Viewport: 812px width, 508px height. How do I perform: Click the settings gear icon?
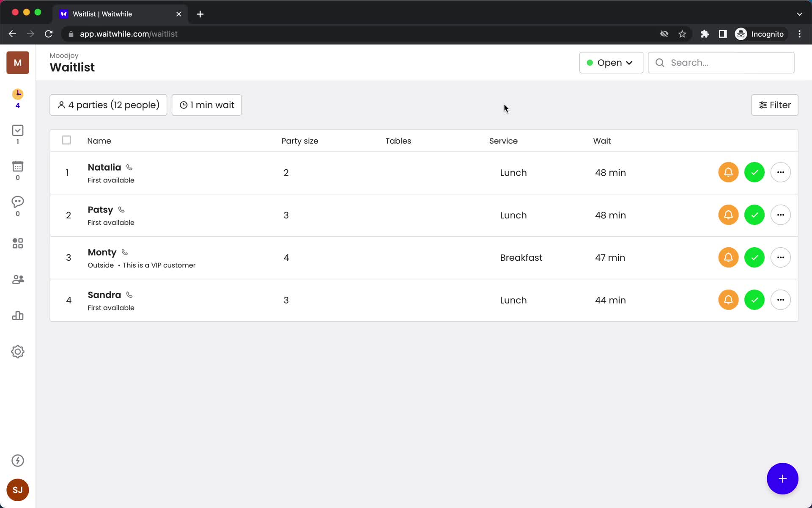point(17,352)
